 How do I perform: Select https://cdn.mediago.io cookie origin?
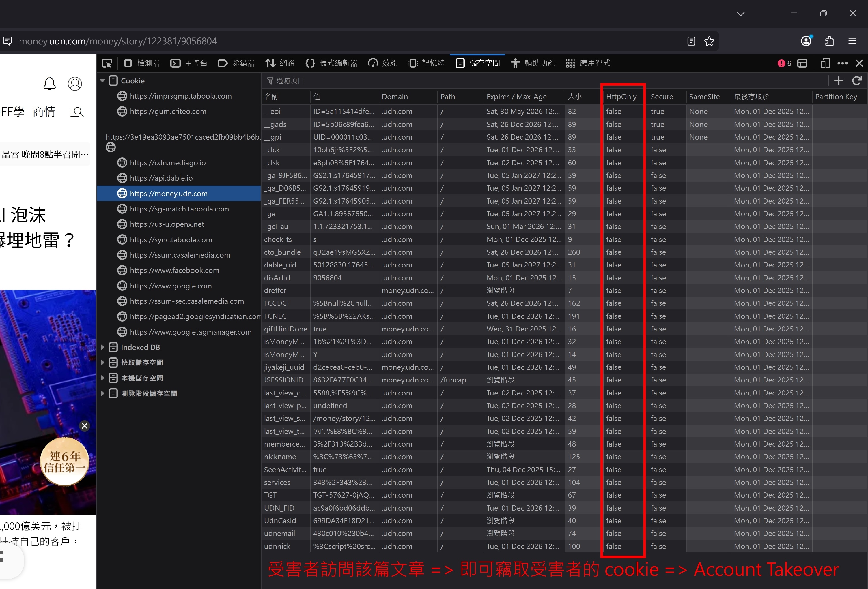click(178, 163)
